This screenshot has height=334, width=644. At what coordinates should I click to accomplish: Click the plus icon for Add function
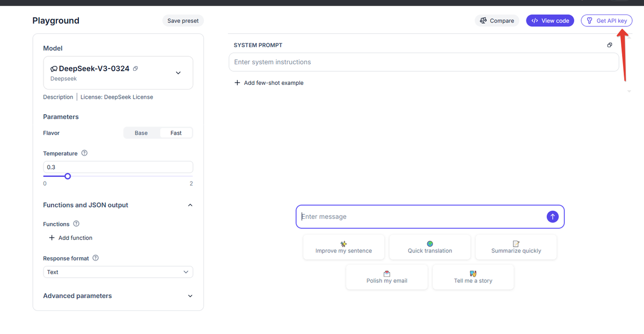coord(52,237)
